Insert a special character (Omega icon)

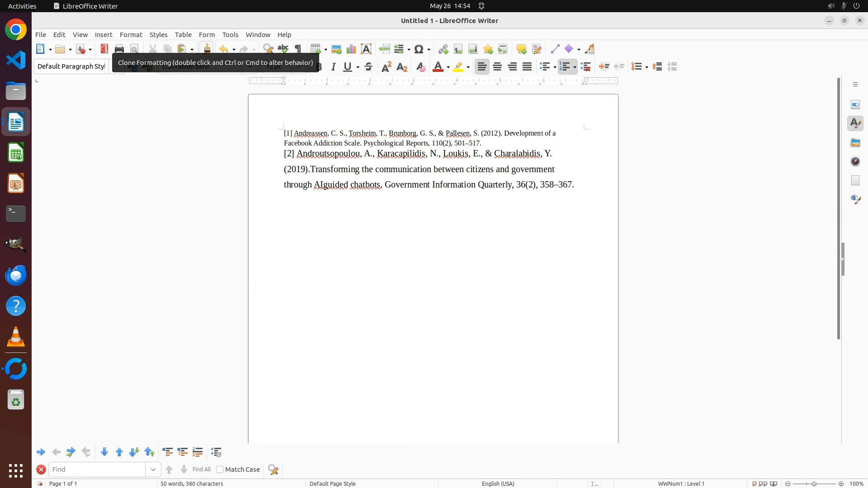419,49
